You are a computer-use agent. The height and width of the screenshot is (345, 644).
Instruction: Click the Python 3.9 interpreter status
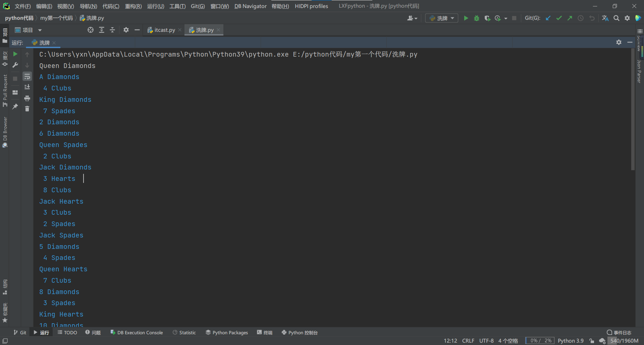pos(571,341)
